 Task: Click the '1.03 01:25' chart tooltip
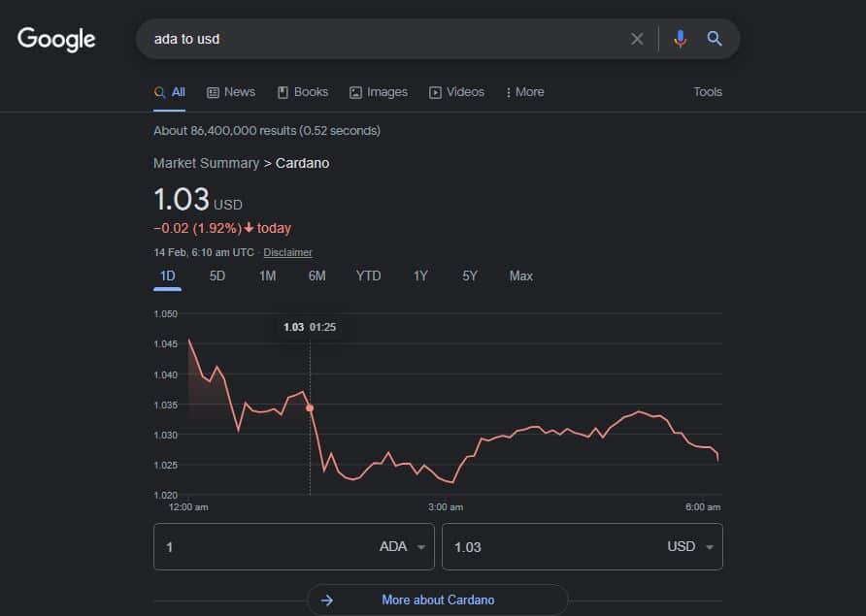tap(310, 327)
